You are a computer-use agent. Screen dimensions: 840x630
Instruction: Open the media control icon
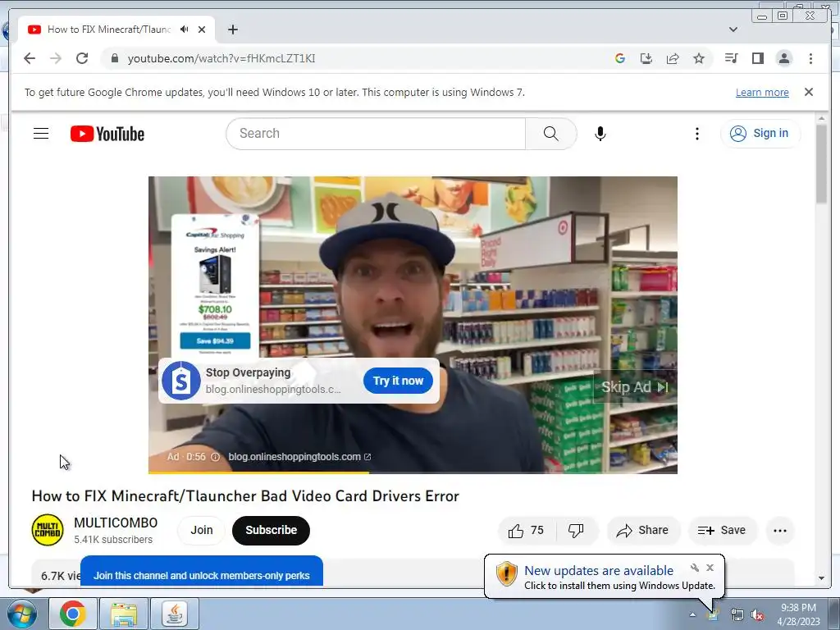731,58
